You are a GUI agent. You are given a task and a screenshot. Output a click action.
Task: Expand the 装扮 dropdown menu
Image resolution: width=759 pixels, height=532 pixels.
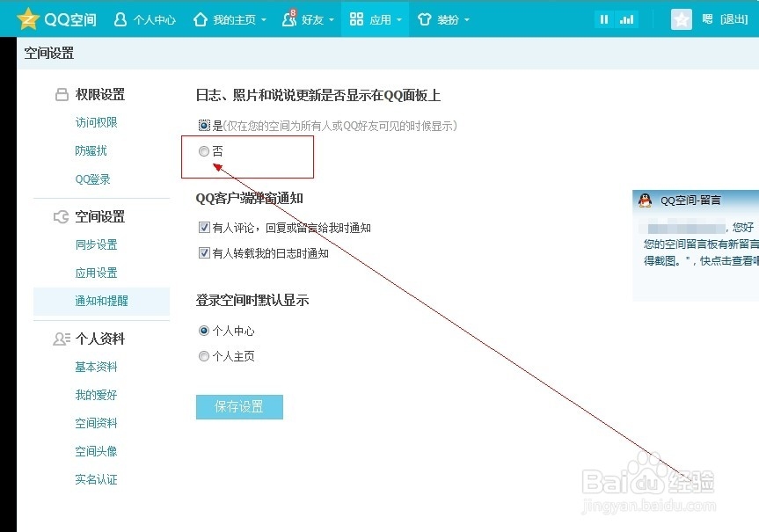[444, 18]
